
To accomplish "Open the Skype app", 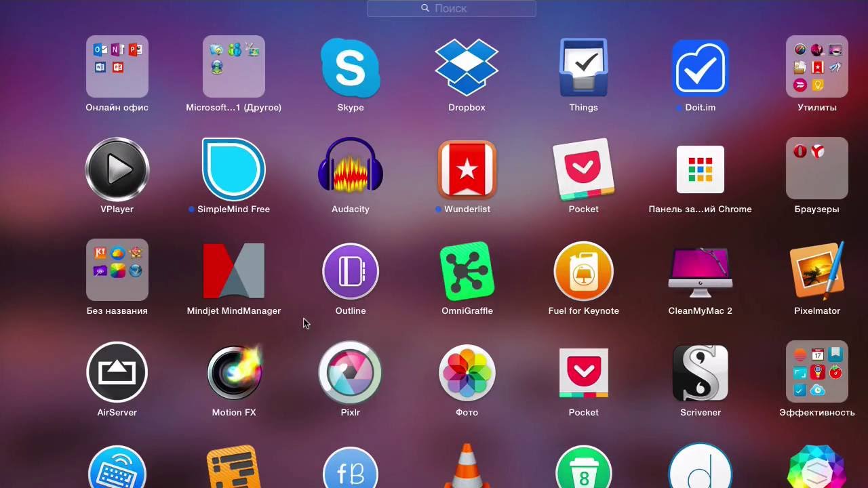I will point(351,67).
